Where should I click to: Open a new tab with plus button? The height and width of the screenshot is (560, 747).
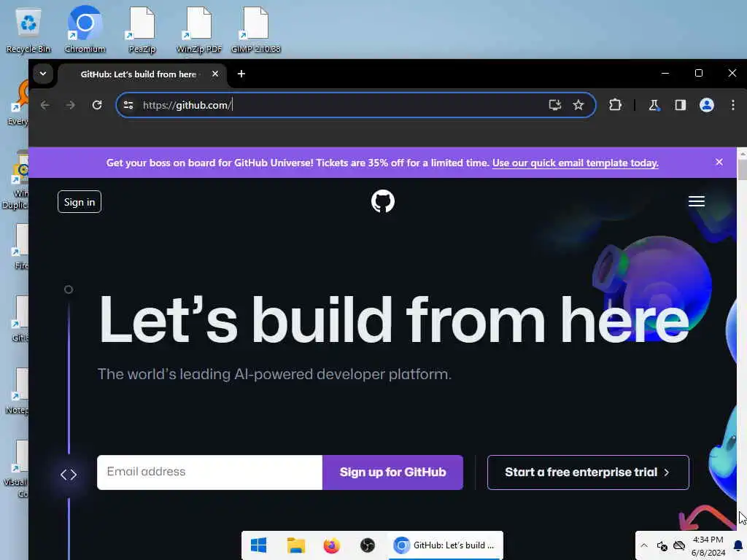(x=241, y=74)
